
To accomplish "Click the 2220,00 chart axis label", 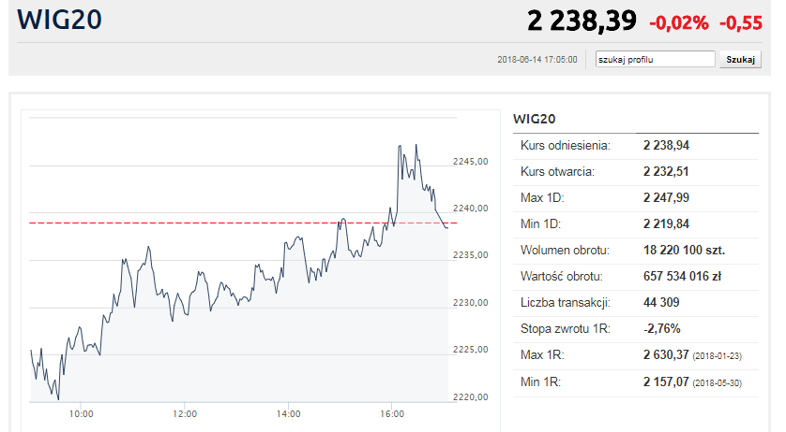I will coord(470,397).
